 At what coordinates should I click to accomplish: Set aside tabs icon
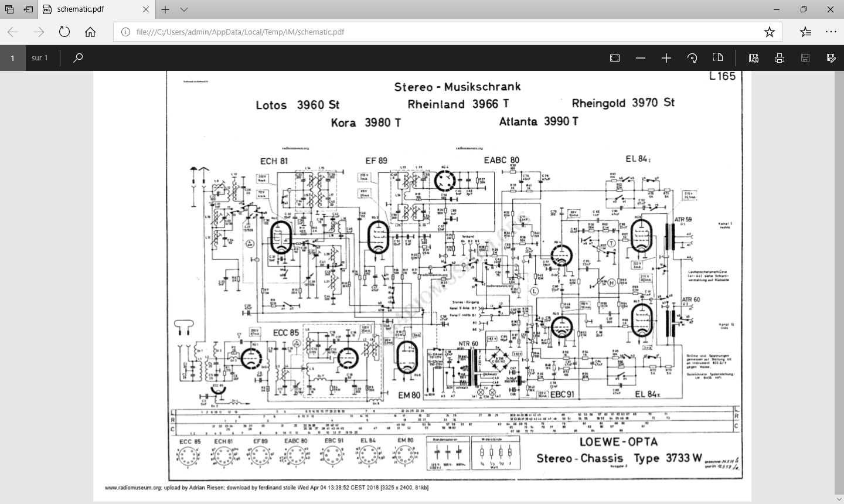point(28,9)
